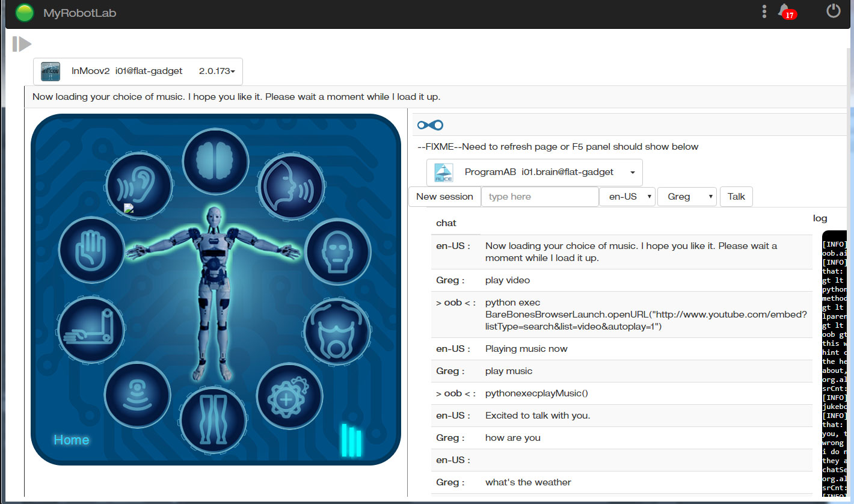Click the black log console output
Screen dimensions: 854x504
click(x=834, y=363)
